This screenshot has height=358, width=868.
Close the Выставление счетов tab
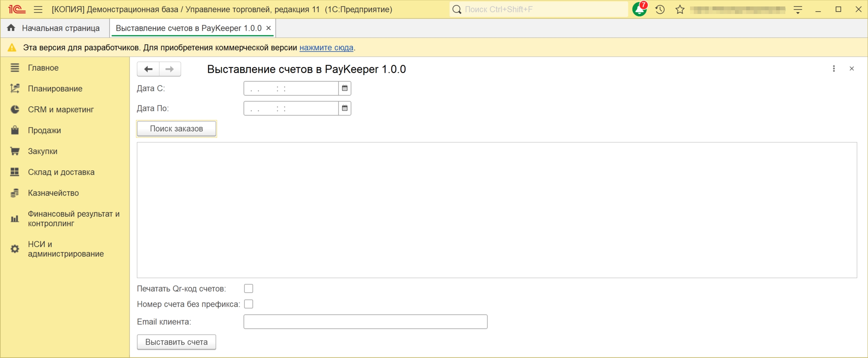[x=268, y=28]
